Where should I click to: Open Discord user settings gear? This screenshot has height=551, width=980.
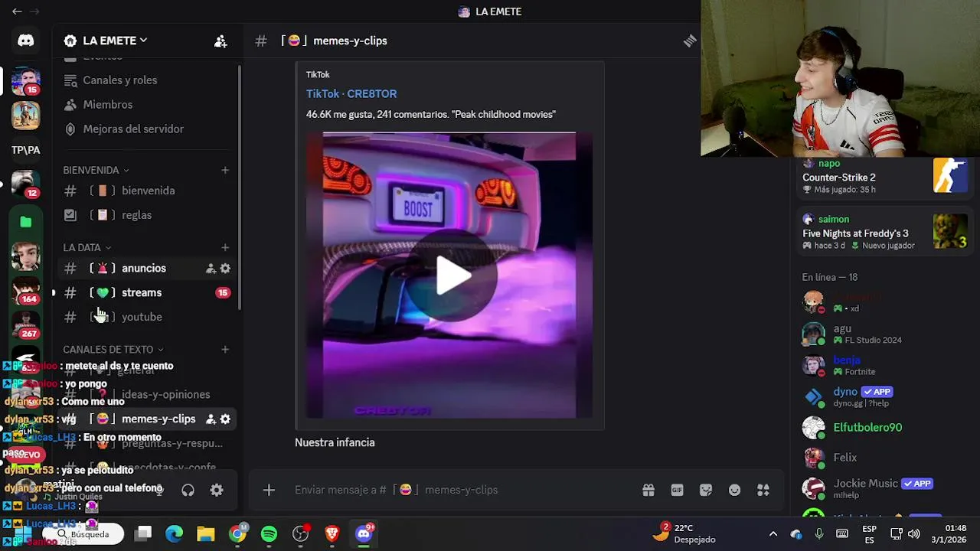click(x=217, y=490)
